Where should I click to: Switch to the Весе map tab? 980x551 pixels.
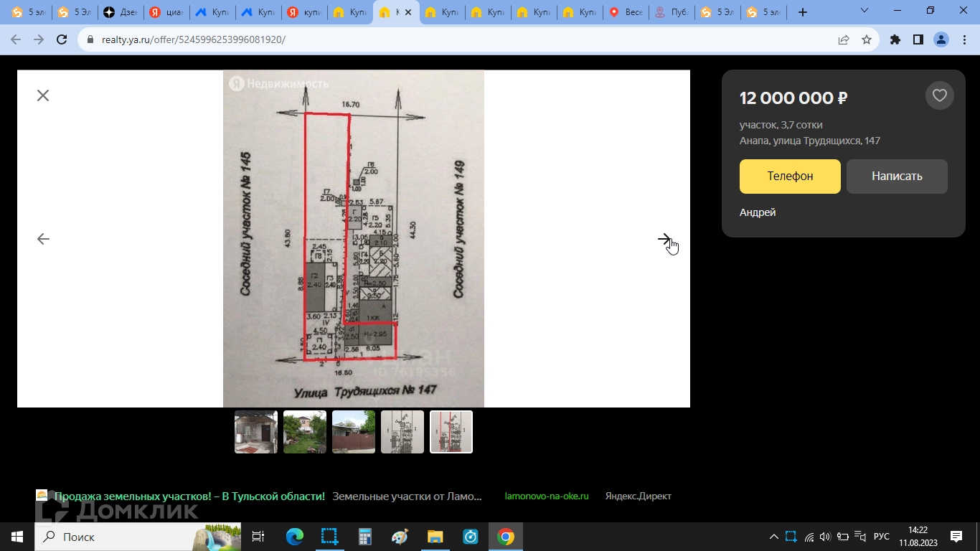(626, 12)
